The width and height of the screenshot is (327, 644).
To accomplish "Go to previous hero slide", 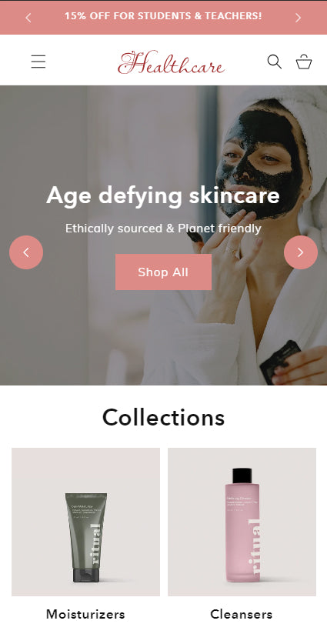I will click(x=26, y=252).
